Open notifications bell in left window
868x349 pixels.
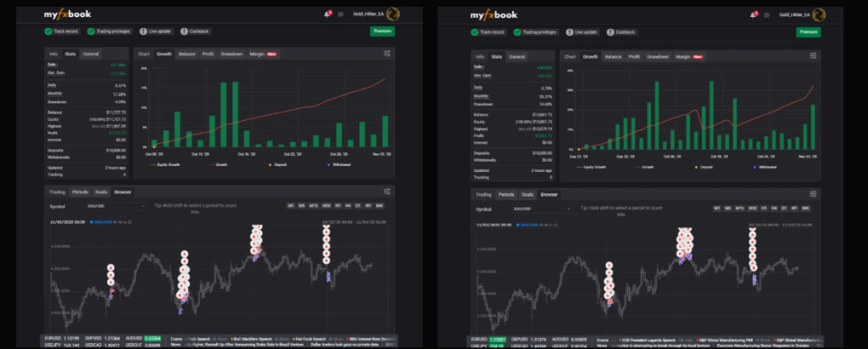[x=327, y=14]
